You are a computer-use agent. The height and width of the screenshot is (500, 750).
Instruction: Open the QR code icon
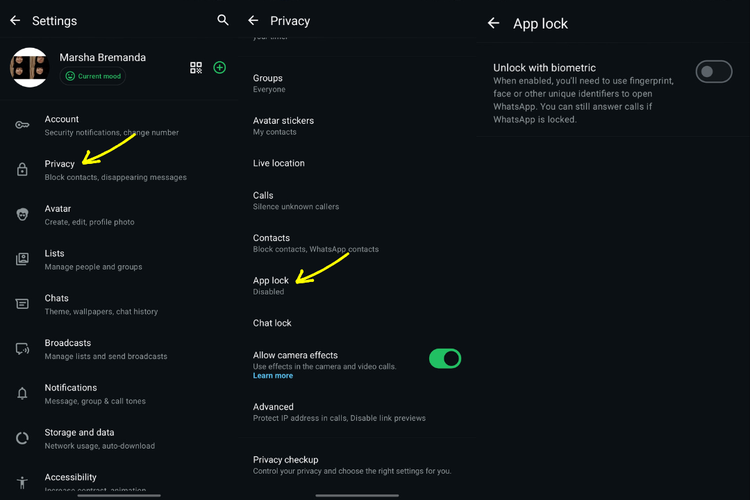click(x=196, y=67)
